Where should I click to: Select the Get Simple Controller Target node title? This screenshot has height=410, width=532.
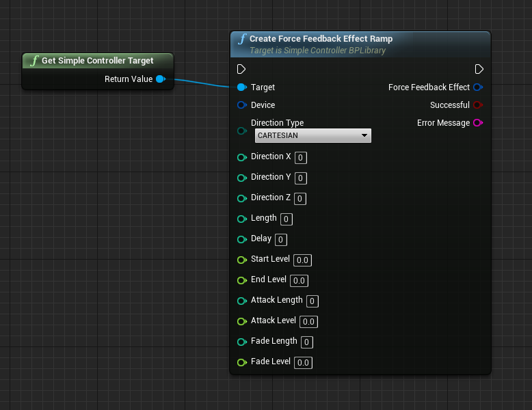97,61
